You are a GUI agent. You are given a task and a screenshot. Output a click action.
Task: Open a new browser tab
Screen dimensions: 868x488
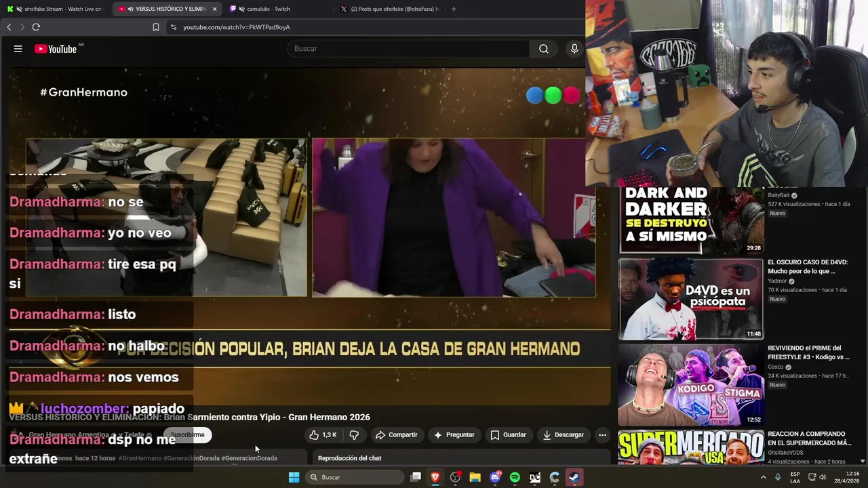click(x=454, y=9)
